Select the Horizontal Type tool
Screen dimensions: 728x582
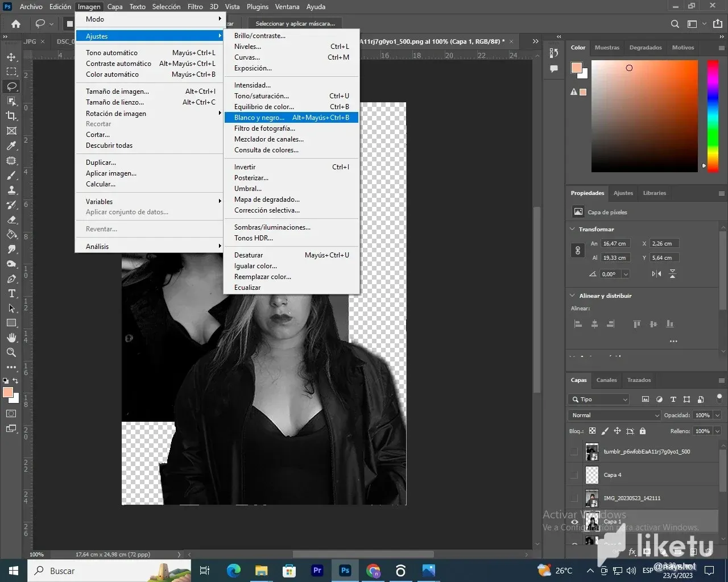tap(11, 293)
